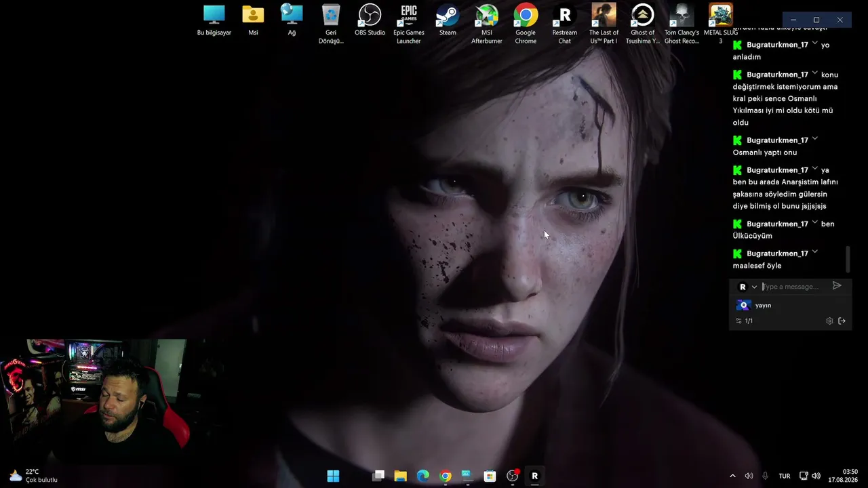Open message options chevron for 'maalesef öyle'
868x488 pixels.
tap(814, 252)
